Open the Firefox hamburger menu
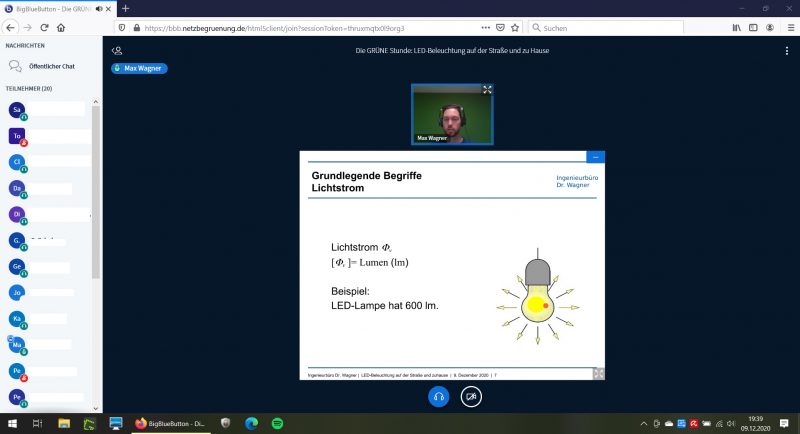Screen dimensions: 800x434 point(787,28)
